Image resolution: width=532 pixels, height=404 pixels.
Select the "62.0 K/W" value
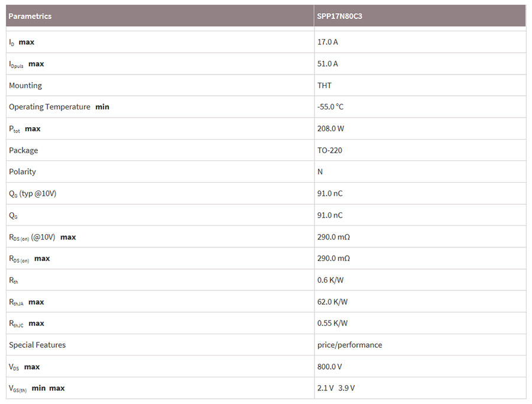tap(332, 302)
